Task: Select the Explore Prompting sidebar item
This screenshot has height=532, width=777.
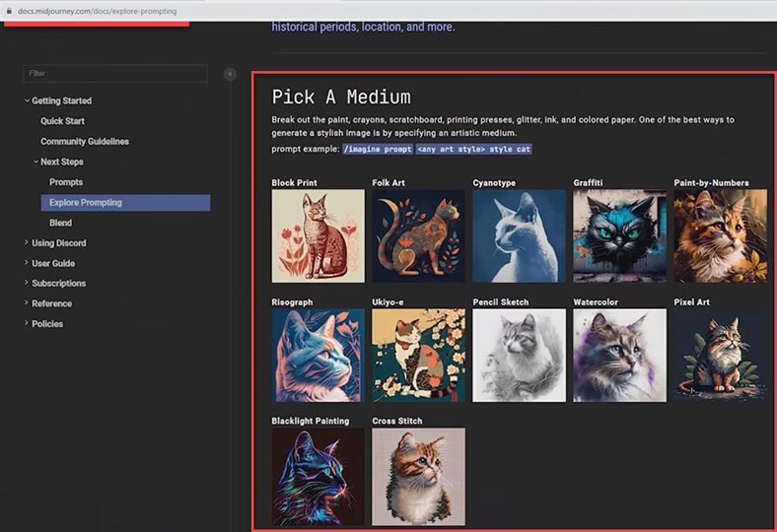Action: pyautogui.click(x=125, y=202)
